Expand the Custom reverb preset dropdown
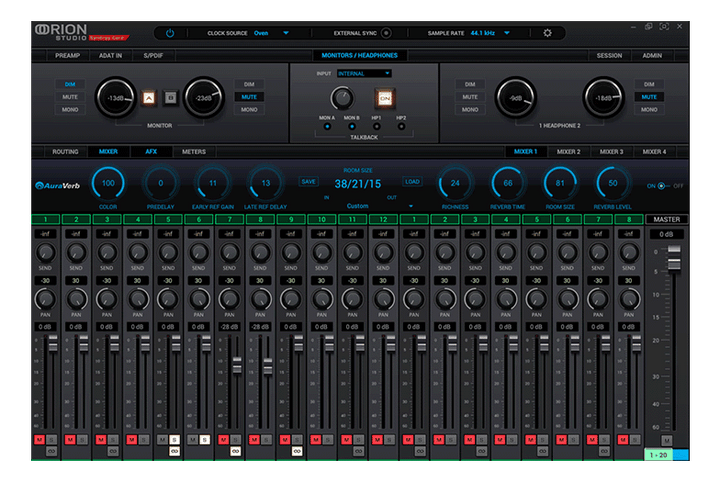Image resolution: width=720 pixels, height=482 pixels. [411, 206]
